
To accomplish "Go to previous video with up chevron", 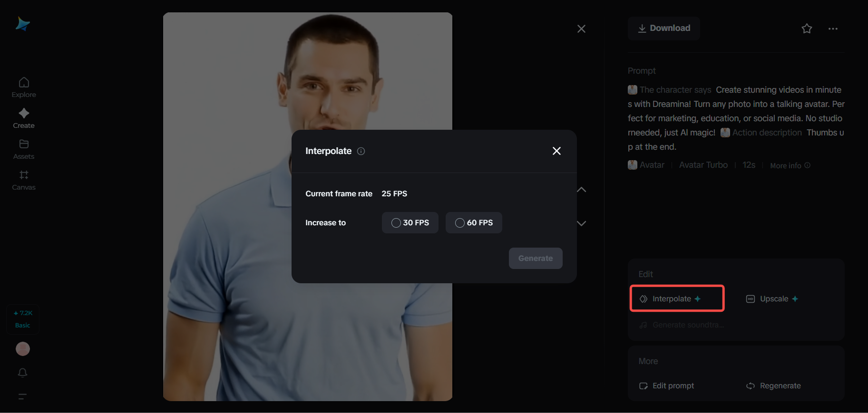I will (581, 190).
